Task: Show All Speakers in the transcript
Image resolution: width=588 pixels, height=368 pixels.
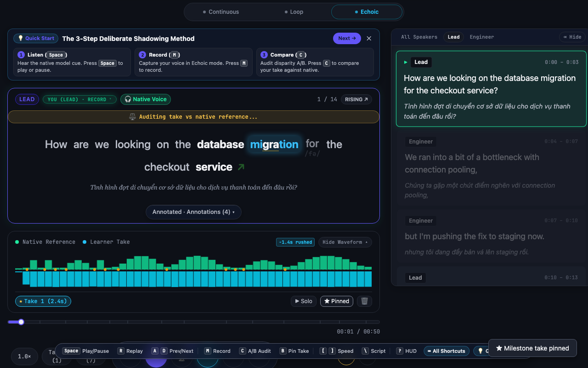Action: (x=419, y=37)
